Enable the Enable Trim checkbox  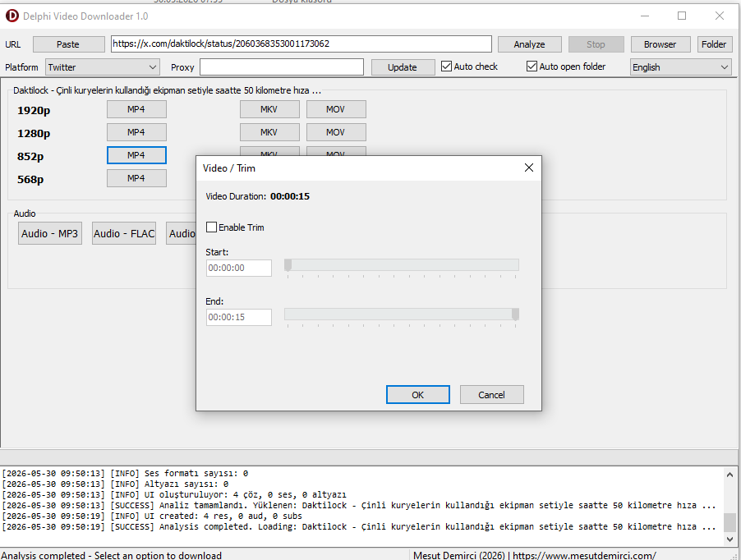point(211,227)
